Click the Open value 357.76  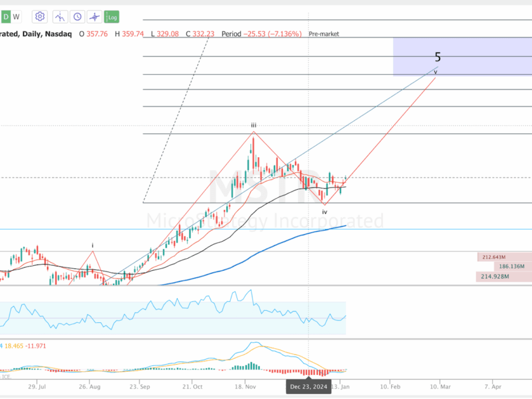tap(97, 34)
